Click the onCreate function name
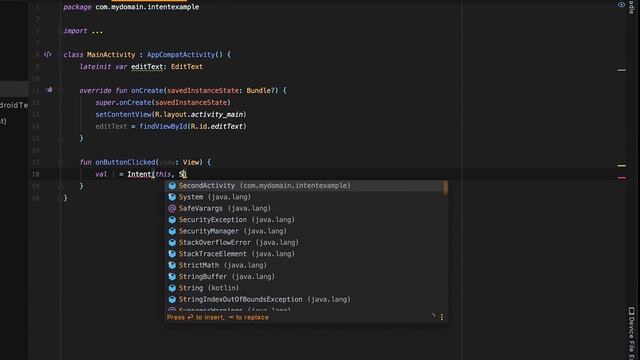The height and width of the screenshot is (360, 640). (x=147, y=91)
